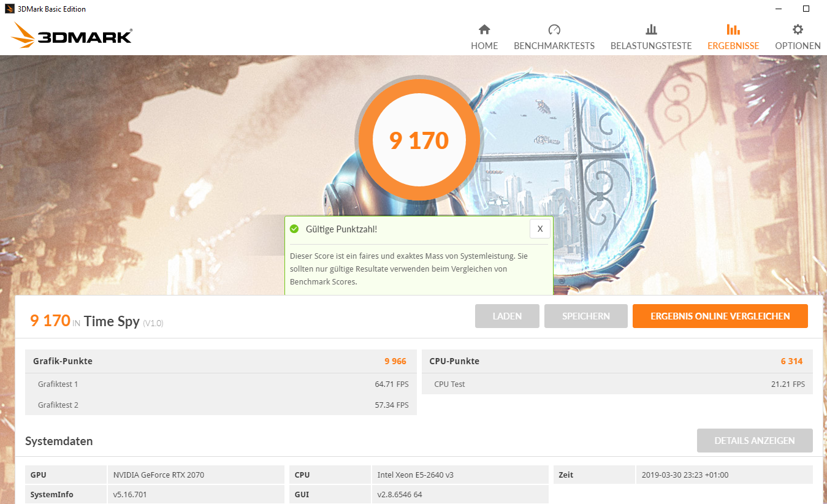Click the Gültige Punktzahl! heading text
Screen dimensions: 827x504
pos(341,229)
